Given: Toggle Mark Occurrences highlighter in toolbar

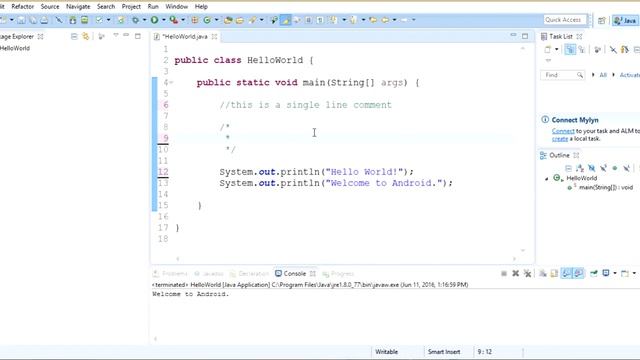Looking at the screenshot, I should pyautogui.click(x=285, y=20).
